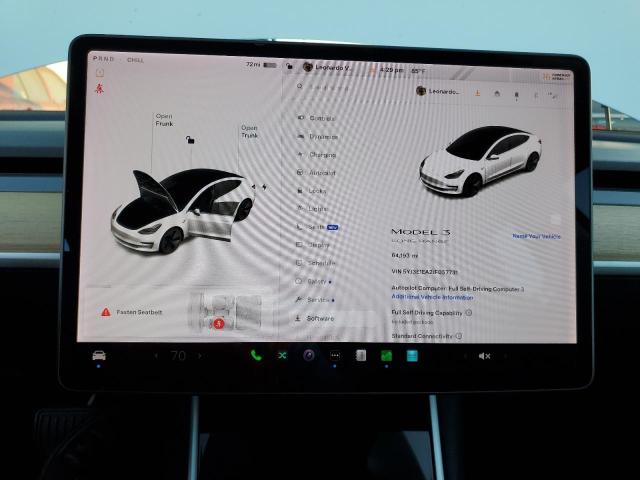The height and width of the screenshot is (480, 640).
Task: Open the Seats menu item marked new
Action: 318,227
